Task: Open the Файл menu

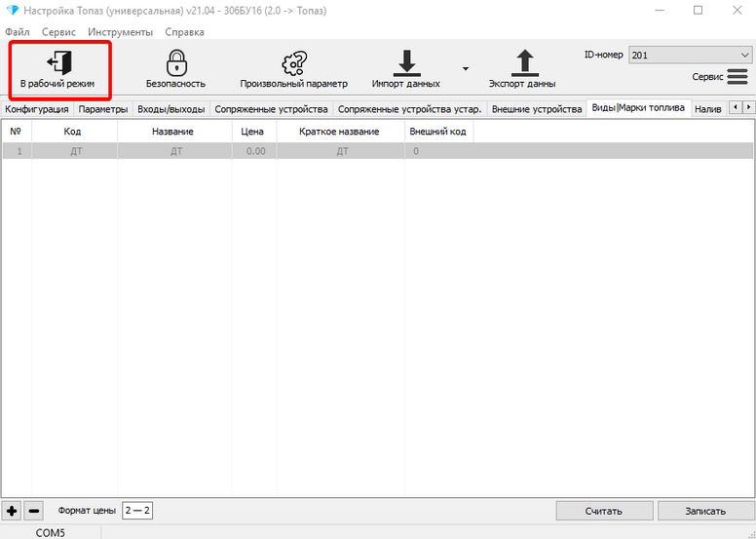Action: coord(17,32)
